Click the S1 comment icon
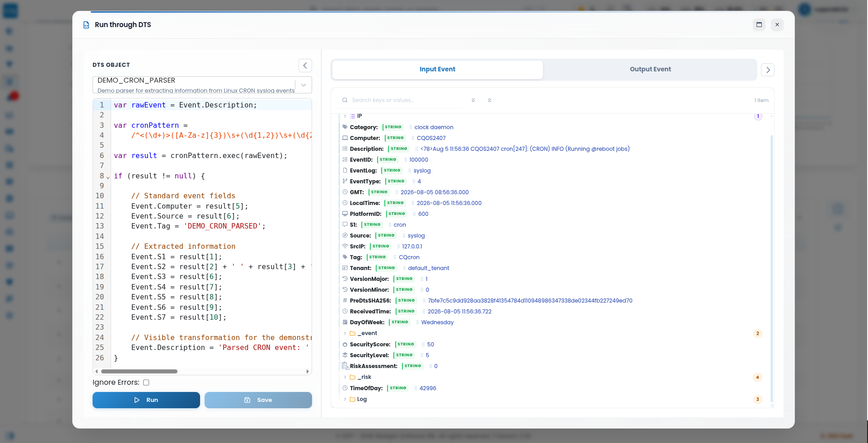 pyautogui.click(x=345, y=224)
